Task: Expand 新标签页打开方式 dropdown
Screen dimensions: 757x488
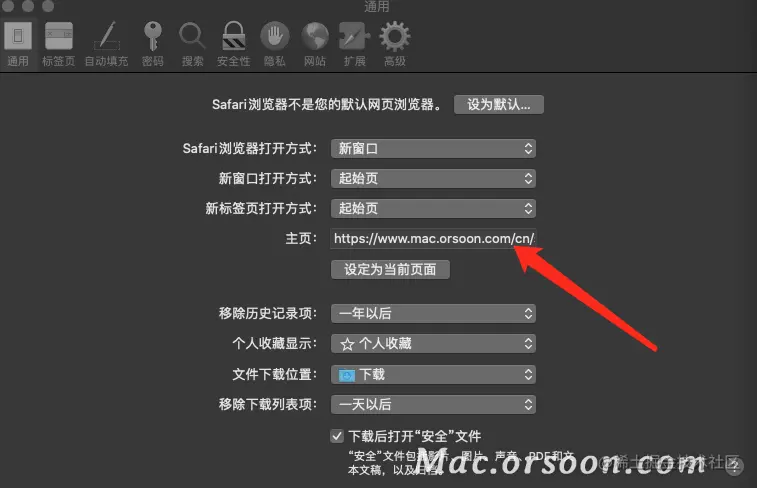Action: (433, 209)
